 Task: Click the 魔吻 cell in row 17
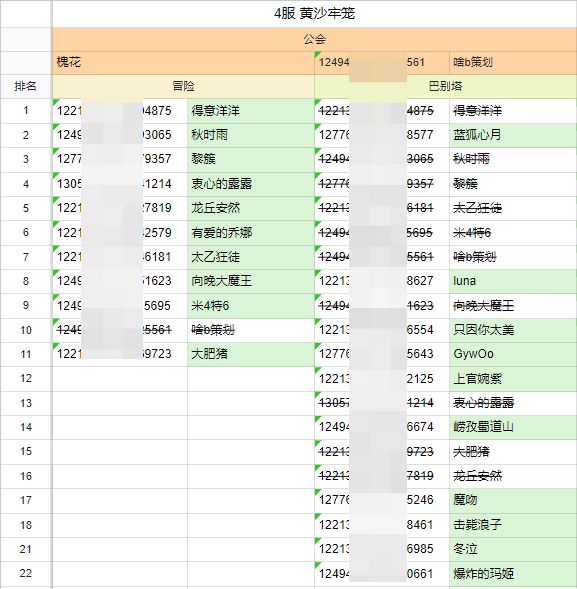coord(513,500)
